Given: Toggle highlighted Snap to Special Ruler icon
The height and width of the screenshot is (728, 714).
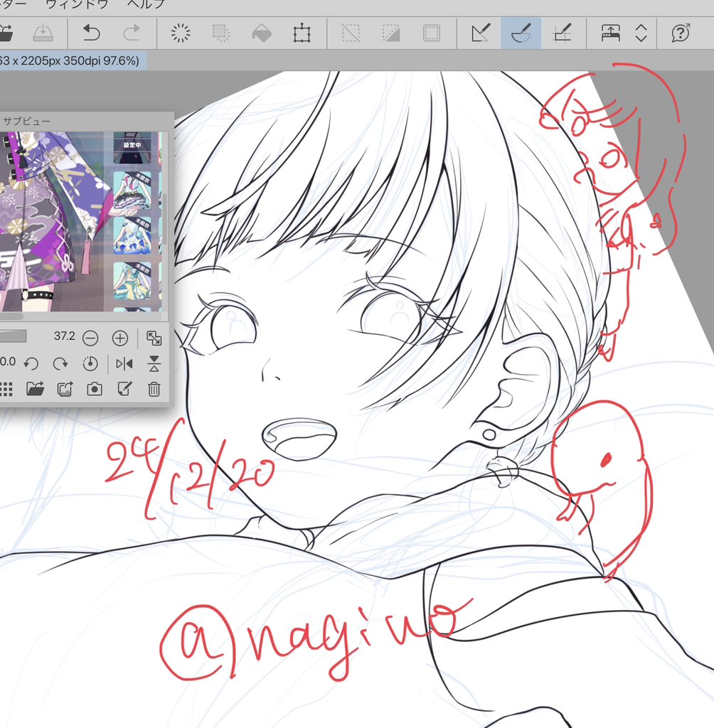Looking at the screenshot, I should click(x=521, y=33).
